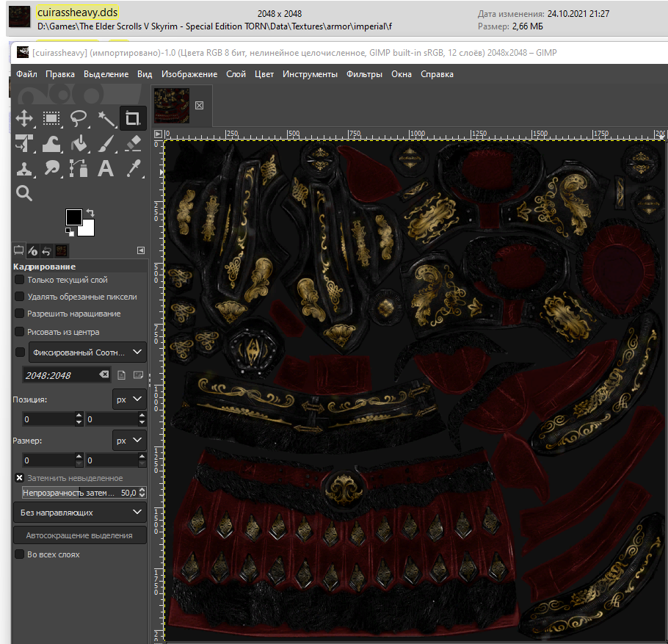668x644 pixels.
Task: Pick the Free Select lasso tool
Action: [79, 118]
